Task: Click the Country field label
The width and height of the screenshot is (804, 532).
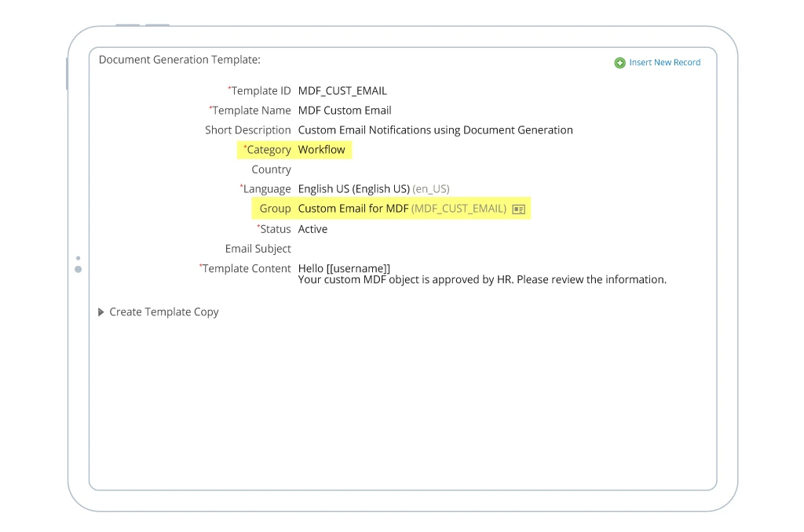Action: pos(271,169)
